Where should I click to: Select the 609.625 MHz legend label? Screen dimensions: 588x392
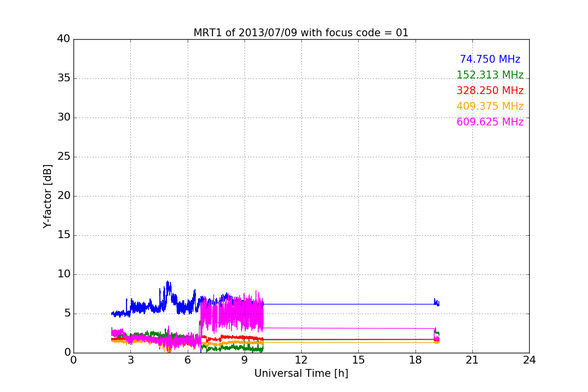click(x=490, y=122)
